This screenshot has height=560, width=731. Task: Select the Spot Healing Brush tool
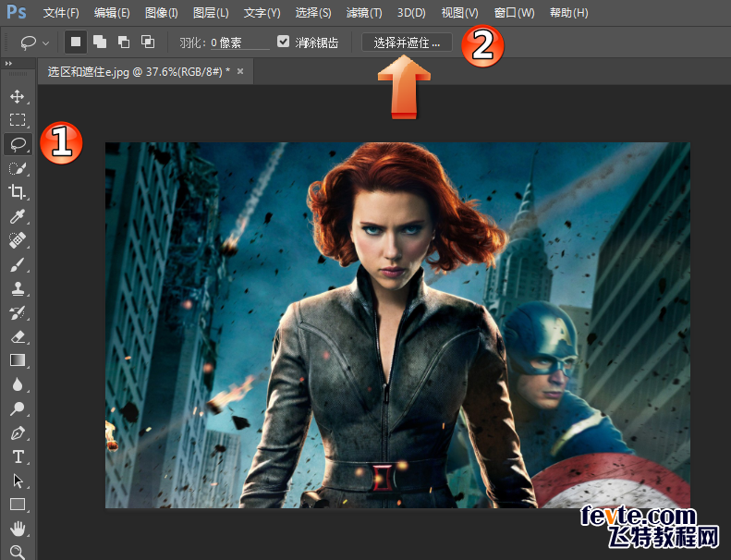(x=18, y=240)
